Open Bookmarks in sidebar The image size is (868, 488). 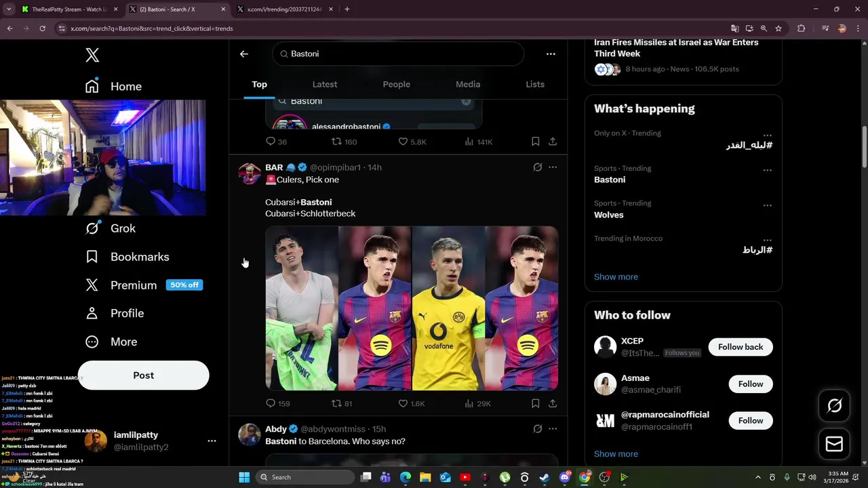click(x=127, y=257)
